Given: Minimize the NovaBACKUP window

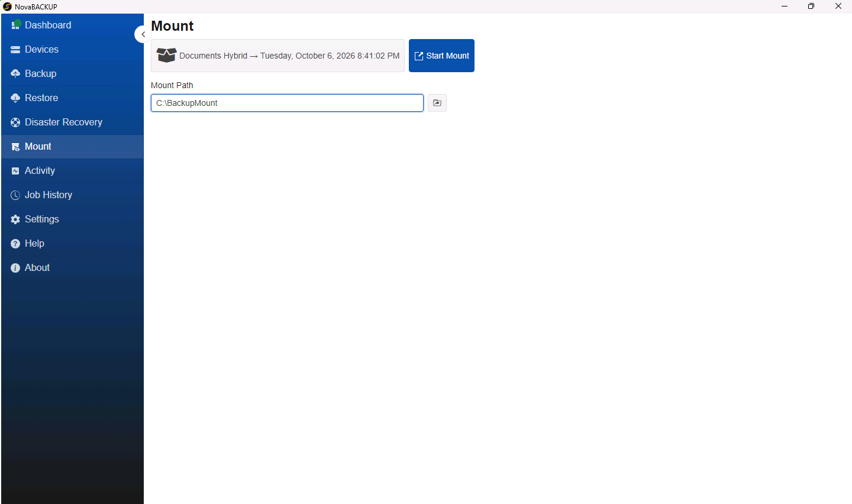Looking at the screenshot, I should (785, 7).
